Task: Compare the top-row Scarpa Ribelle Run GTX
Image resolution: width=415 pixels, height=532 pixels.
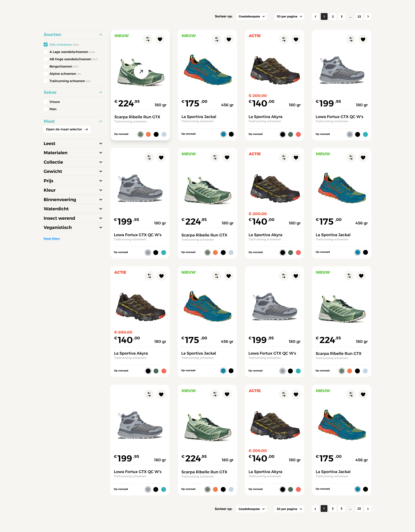Action: pos(148,39)
